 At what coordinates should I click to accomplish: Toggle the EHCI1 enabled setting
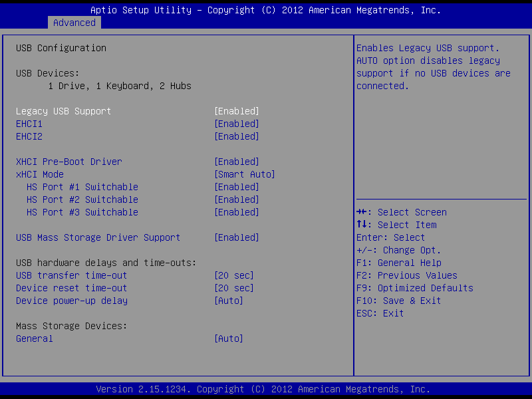tap(236, 124)
